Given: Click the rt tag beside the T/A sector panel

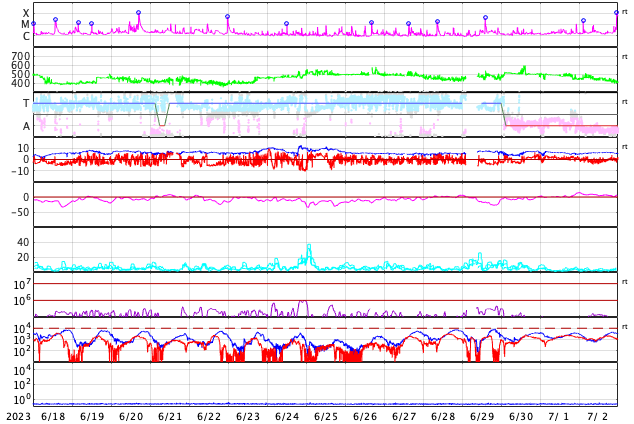Looking at the screenshot, I should click(x=625, y=101).
